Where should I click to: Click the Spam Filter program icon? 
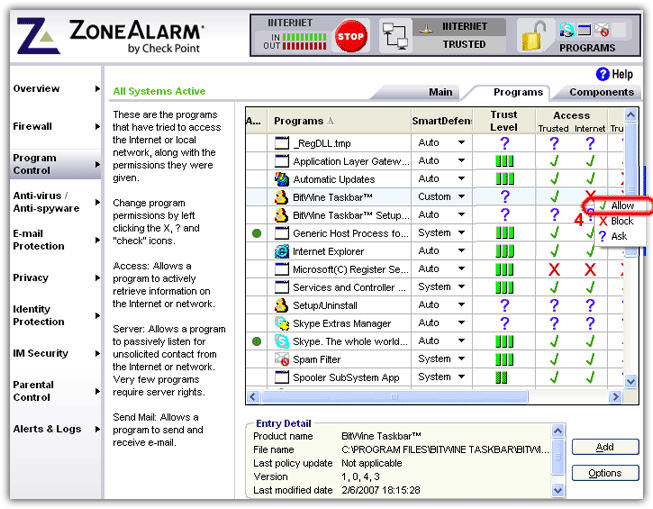click(x=282, y=359)
